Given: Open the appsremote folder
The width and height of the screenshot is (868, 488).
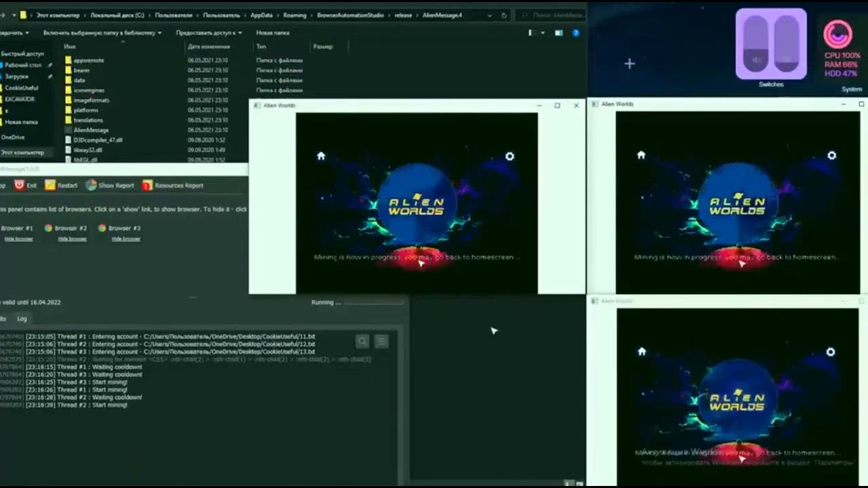Looking at the screenshot, I should coord(88,60).
